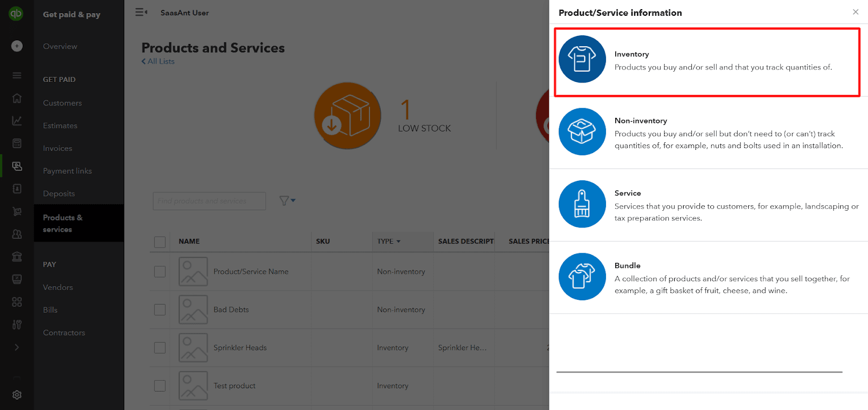868x410 pixels.
Task: Choose the Bundle product type
Action: click(709, 277)
